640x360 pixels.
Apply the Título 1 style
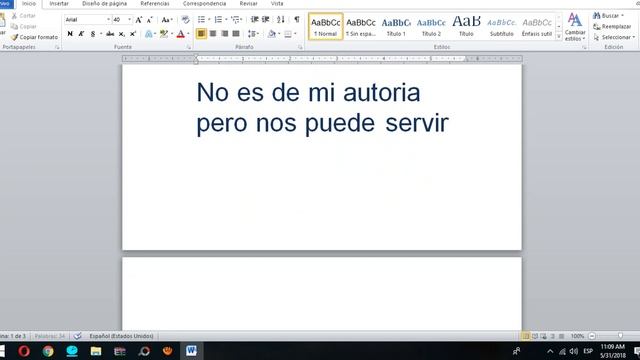tap(396, 27)
